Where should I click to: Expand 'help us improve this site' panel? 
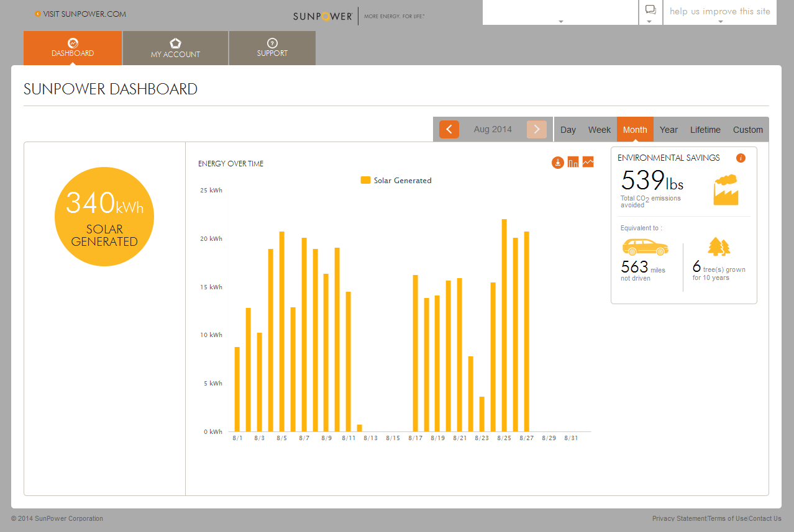pyautogui.click(x=720, y=12)
